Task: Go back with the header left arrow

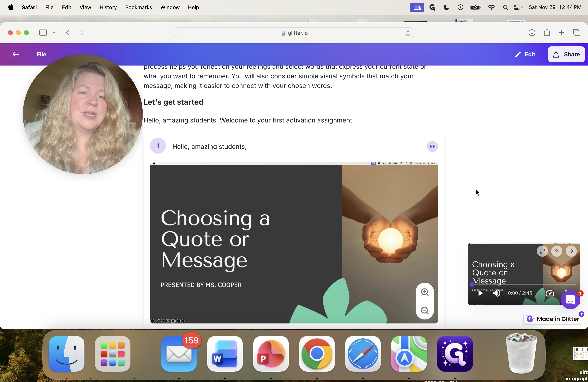Action: pos(16,54)
